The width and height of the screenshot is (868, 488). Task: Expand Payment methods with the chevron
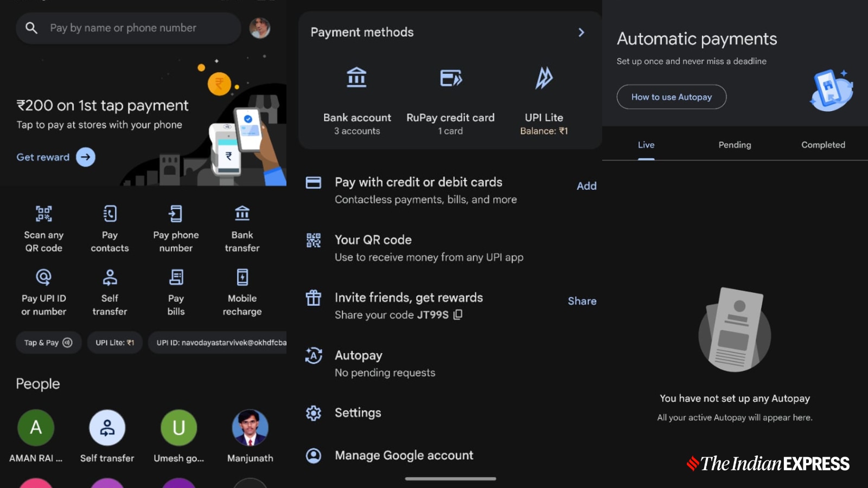[581, 33]
